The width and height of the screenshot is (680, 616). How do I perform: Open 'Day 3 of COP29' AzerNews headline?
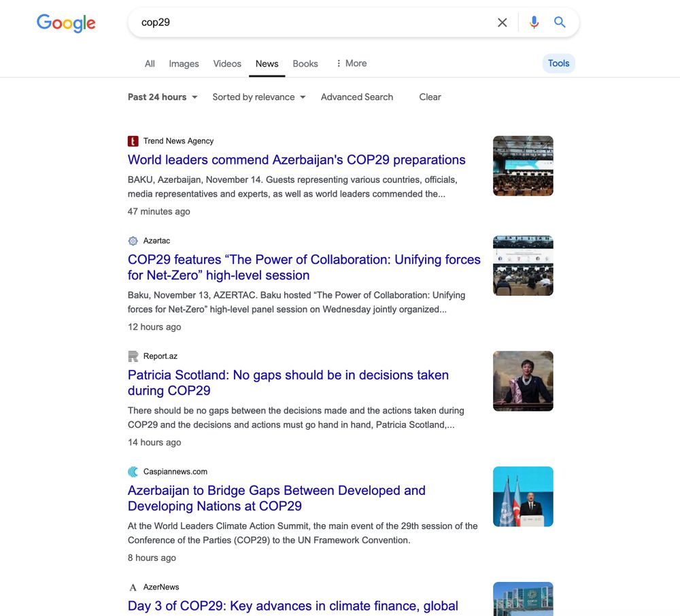pos(292,606)
